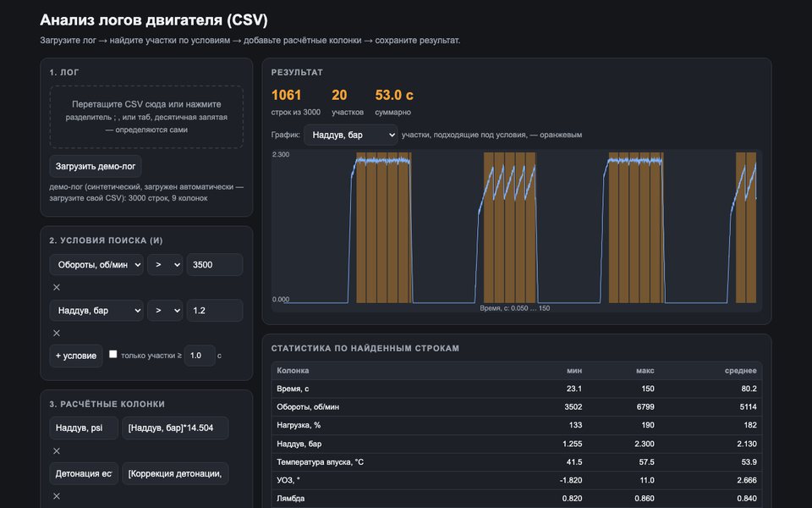
Task: Delete the Детонация calculated column
Action: [57, 496]
